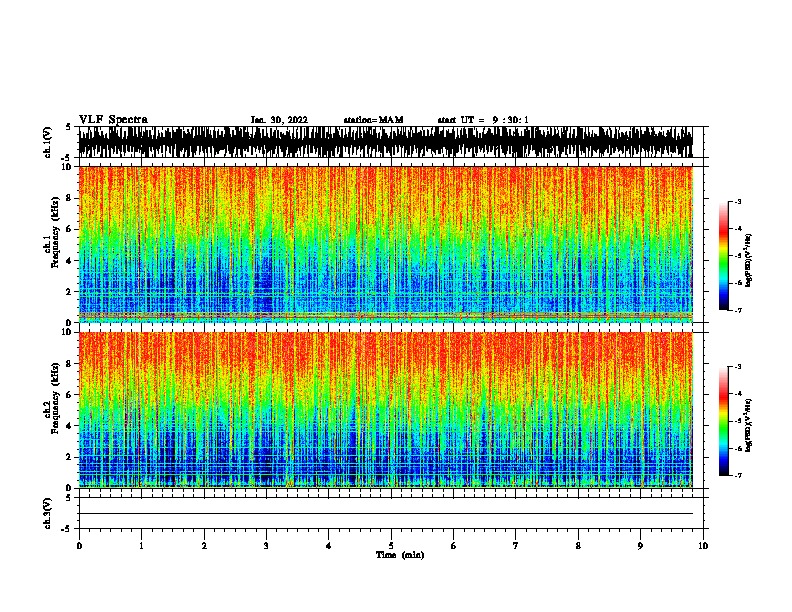Click the 'VLF Spectra' title text
This screenshot has width=792, height=612.
(x=113, y=120)
